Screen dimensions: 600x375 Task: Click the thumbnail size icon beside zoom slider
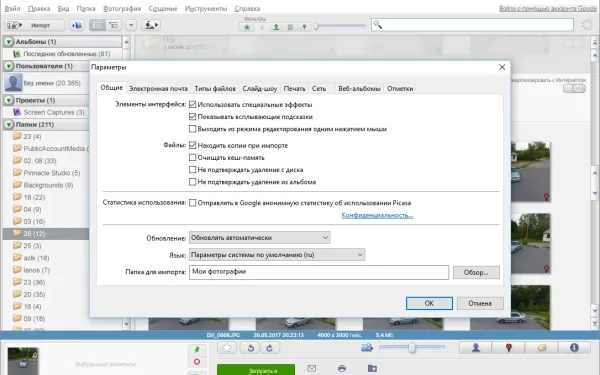[x=367, y=347]
